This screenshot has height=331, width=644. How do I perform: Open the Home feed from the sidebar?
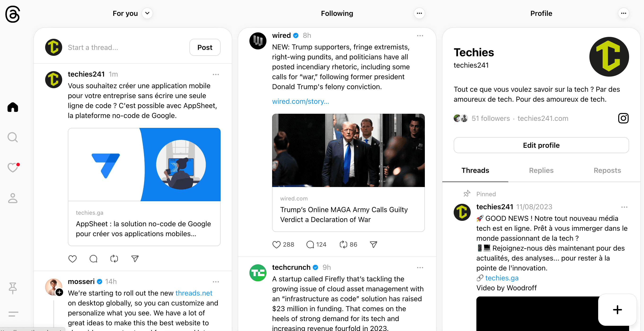tap(12, 107)
